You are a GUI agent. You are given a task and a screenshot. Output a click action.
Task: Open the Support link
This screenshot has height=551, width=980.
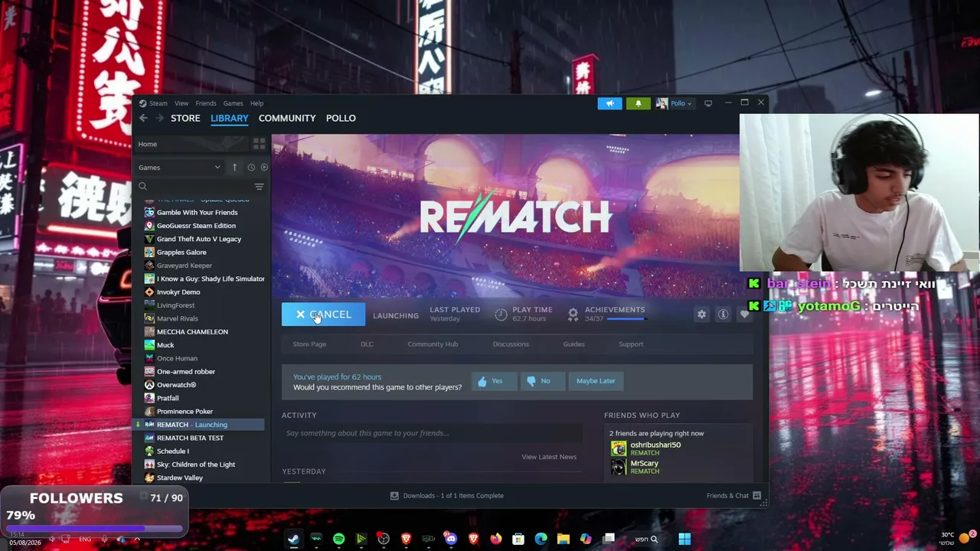point(631,344)
